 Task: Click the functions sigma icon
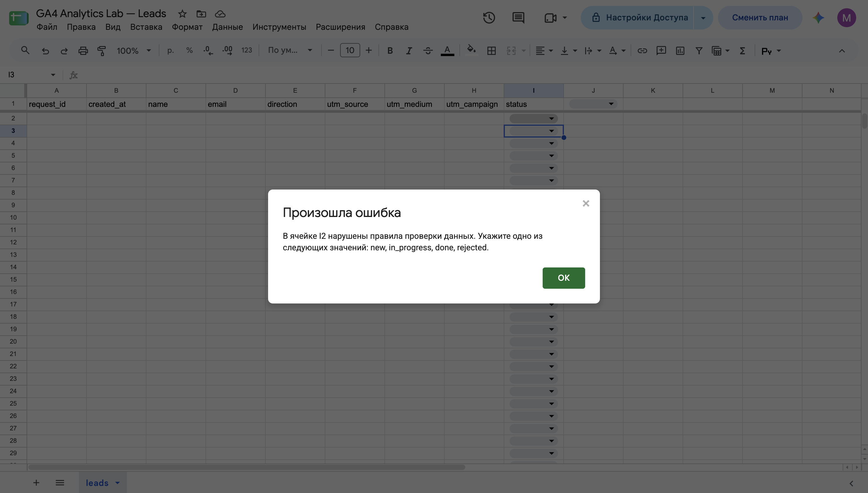pos(743,51)
